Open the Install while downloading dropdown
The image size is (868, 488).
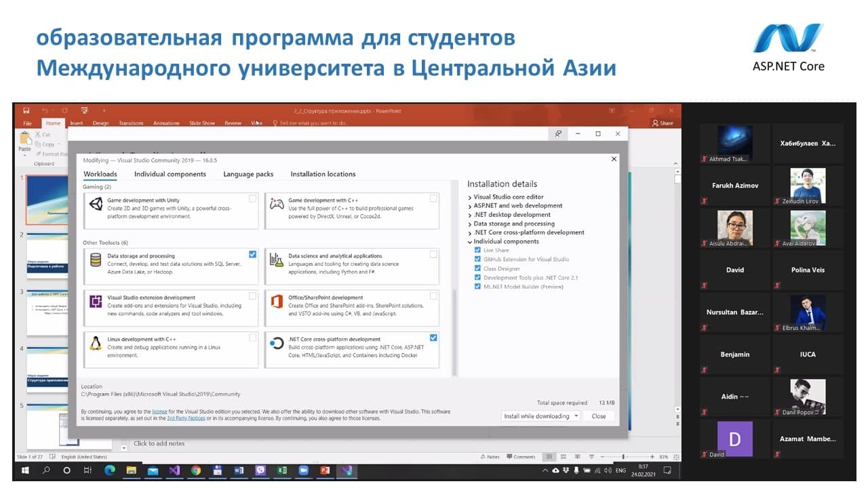576,416
